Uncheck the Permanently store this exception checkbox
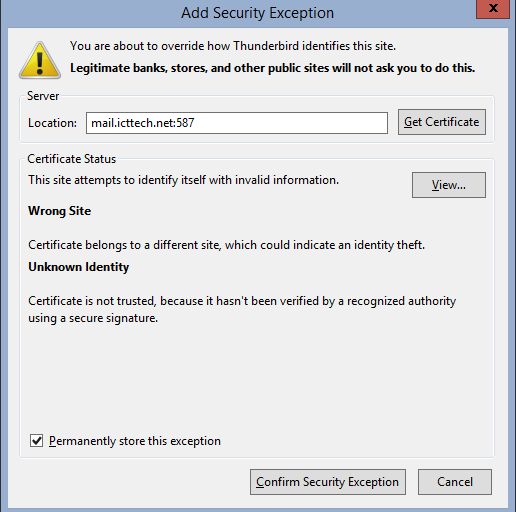Image resolution: width=516 pixels, height=512 pixels. (x=36, y=441)
